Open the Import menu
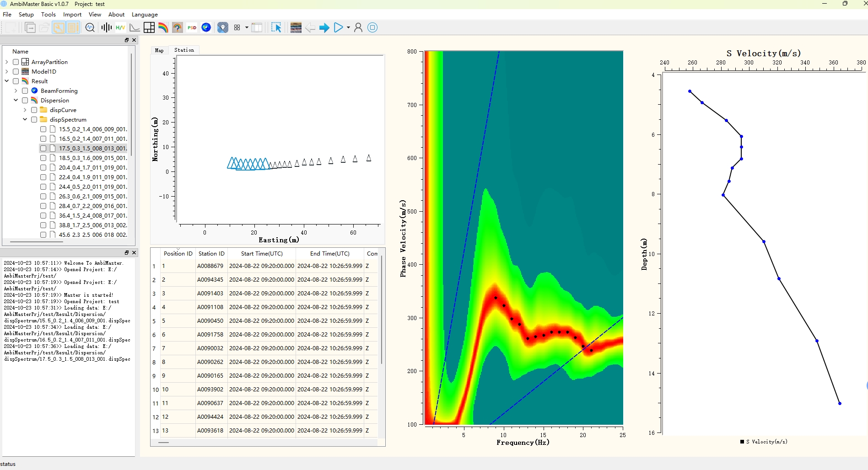The width and height of the screenshot is (868, 470). click(72, 15)
